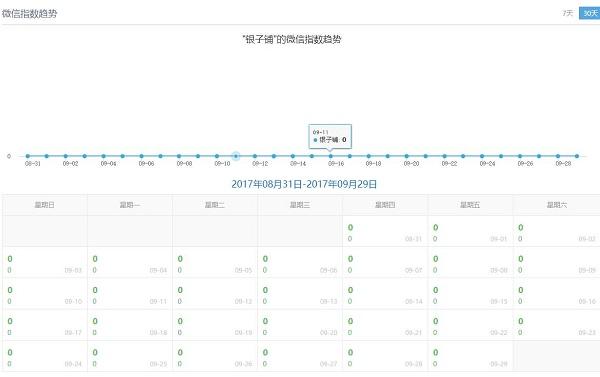Select the calendar cell dated 09-11

(130, 294)
